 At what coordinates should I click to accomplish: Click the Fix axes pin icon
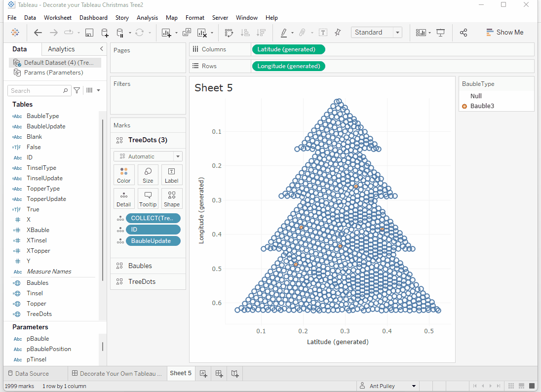(338, 33)
